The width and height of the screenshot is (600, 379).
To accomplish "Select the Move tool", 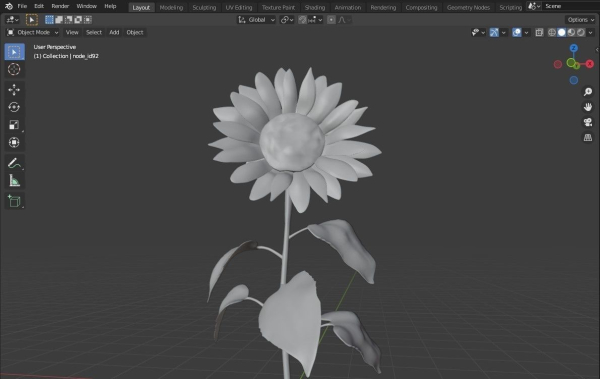I will [x=14, y=90].
